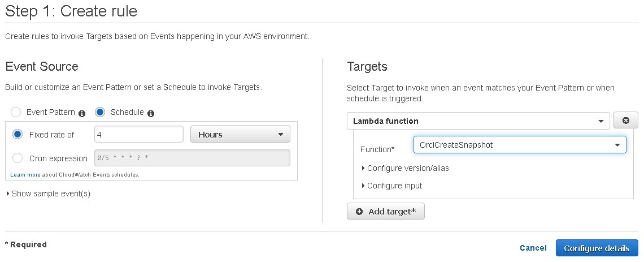
Task: Click the fixed rate value field
Action: 139,134
